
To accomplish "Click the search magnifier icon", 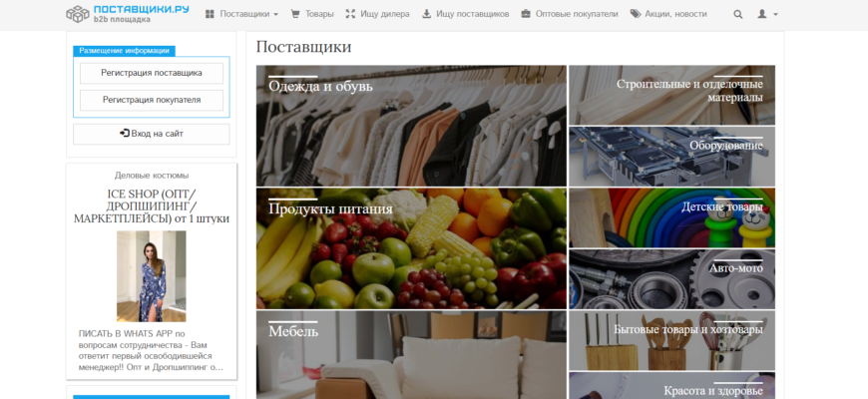I will click(738, 14).
